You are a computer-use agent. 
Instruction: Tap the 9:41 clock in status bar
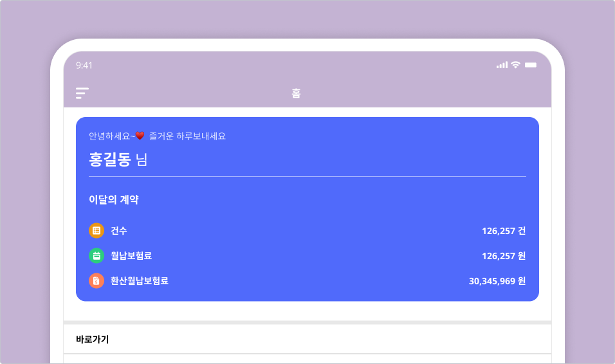tap(84, 65)
